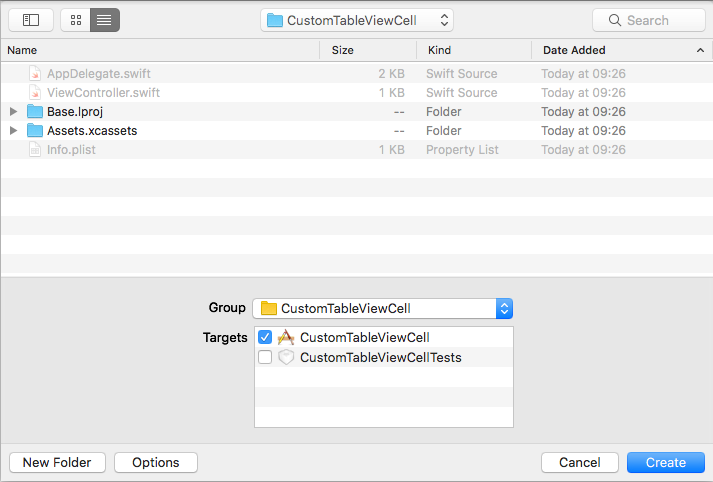Select the Assets.xcassets folder icon
The width and height of the screenshot is (713, 482).
click(35, 131)
